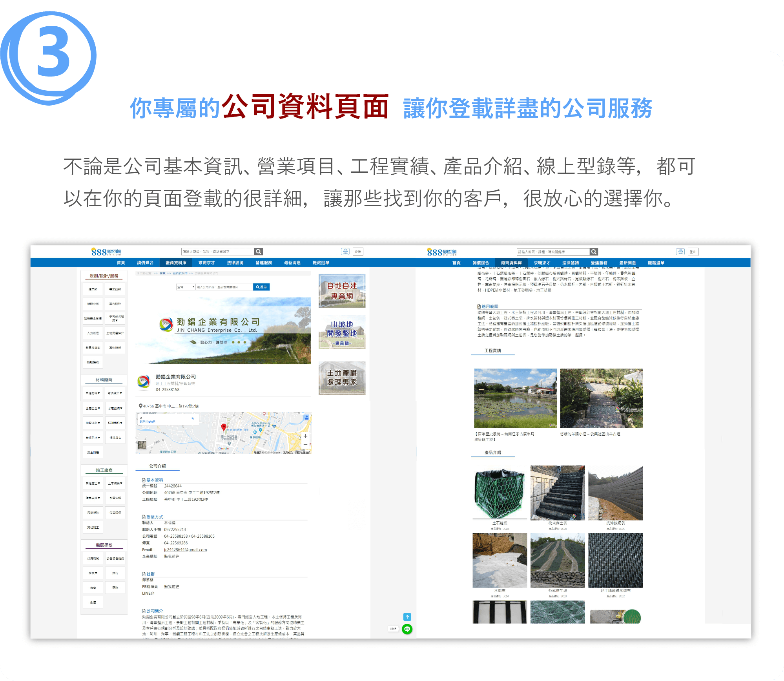Open 首頁 in left page nav bar
Viewport: 784px width, 681px height.
pos(121,263)
